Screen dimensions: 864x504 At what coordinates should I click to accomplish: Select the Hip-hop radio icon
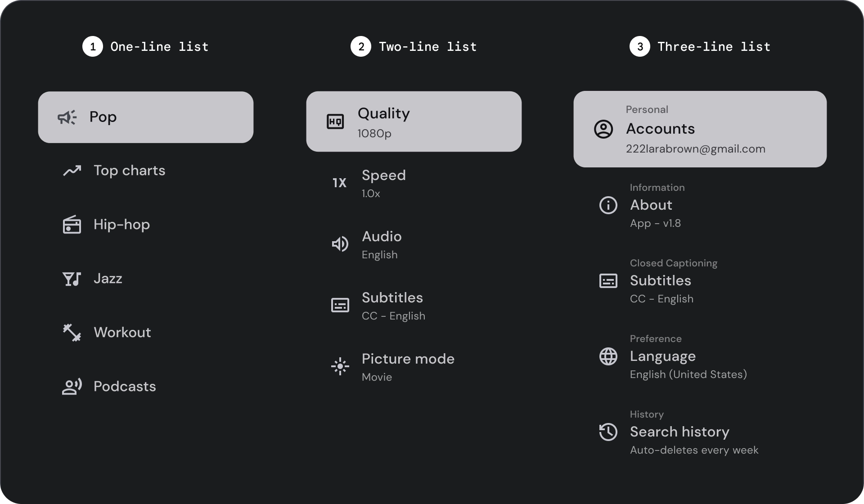coord(72,225)
